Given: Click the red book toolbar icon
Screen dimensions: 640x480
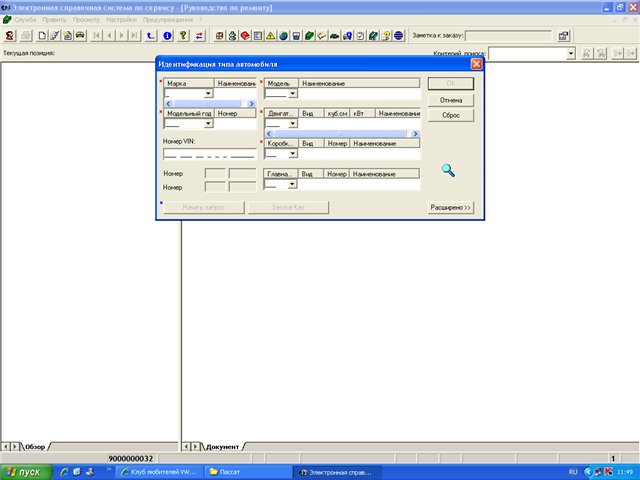Looking at the screenshot, I should click(x=245, y=36).
